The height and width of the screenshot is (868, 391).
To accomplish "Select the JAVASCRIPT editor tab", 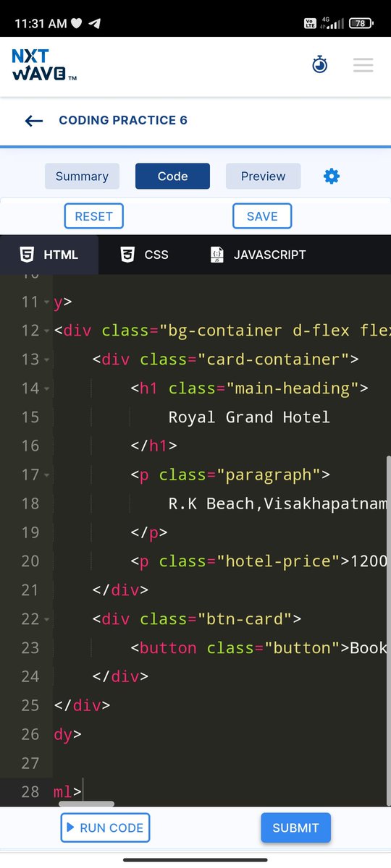I will [x=258, y=255].
